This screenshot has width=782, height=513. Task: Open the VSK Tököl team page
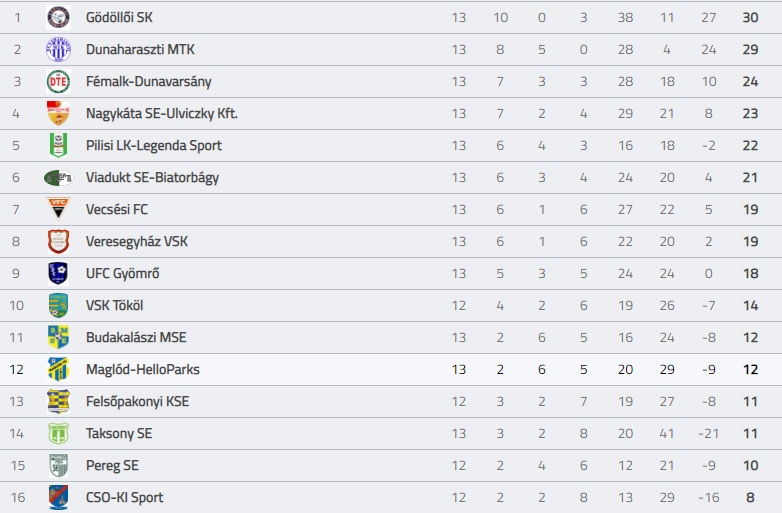(114, 305)
